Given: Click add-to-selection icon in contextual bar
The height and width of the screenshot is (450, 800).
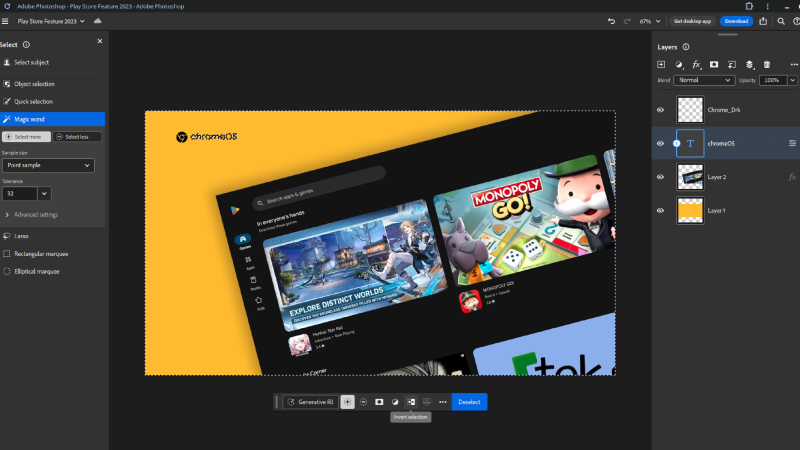Looking at the screenshot, I should tap(347, 402).
